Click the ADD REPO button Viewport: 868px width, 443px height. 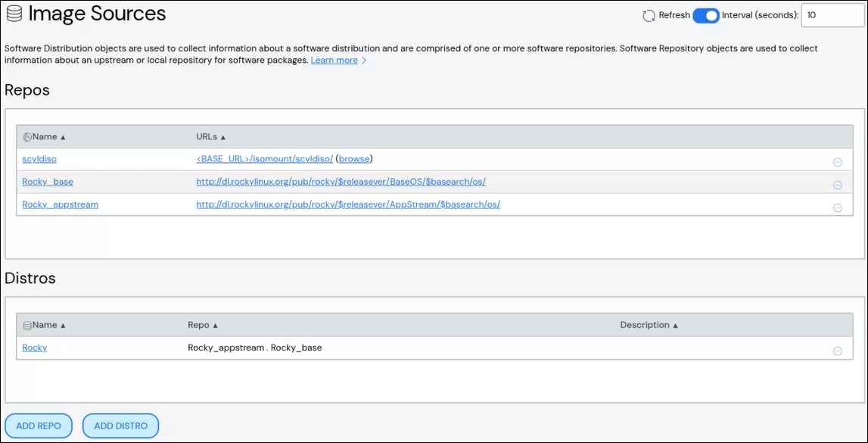pyautogui.click(x=39, y=425)
